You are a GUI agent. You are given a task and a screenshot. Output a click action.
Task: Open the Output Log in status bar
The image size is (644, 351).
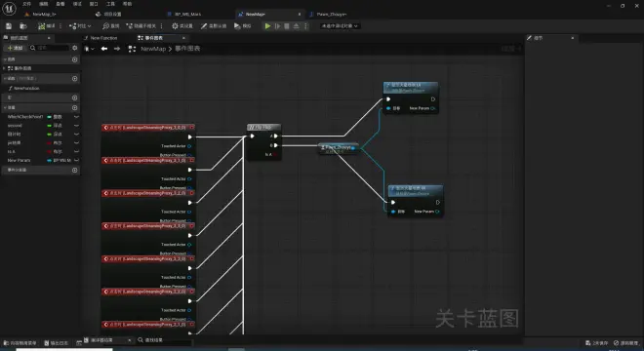click(56, 343)
